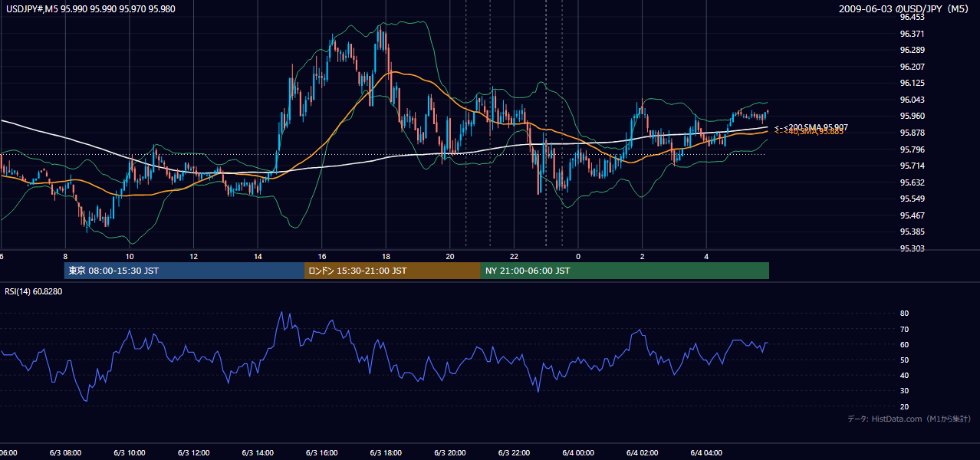The width and height of the screenshot is (980, 460).
Task: Click the bottom time label 6/4 00:00
Action: (578, 453)
